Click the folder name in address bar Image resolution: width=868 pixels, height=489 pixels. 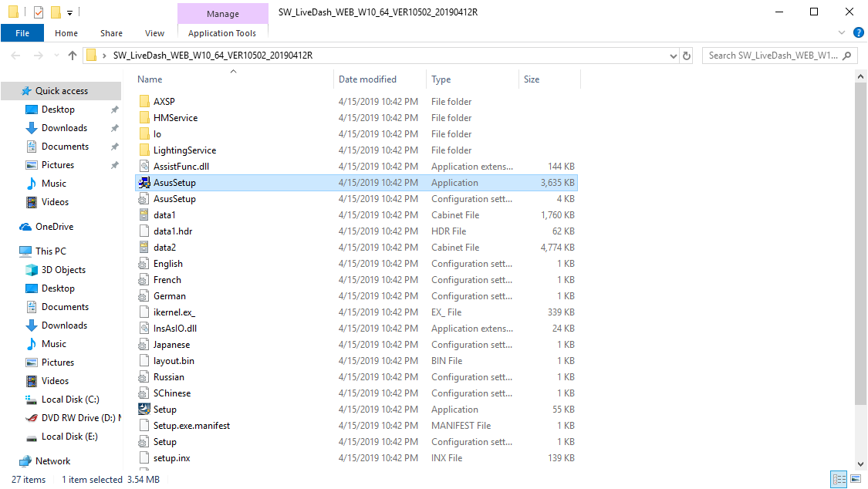(213, 56)
